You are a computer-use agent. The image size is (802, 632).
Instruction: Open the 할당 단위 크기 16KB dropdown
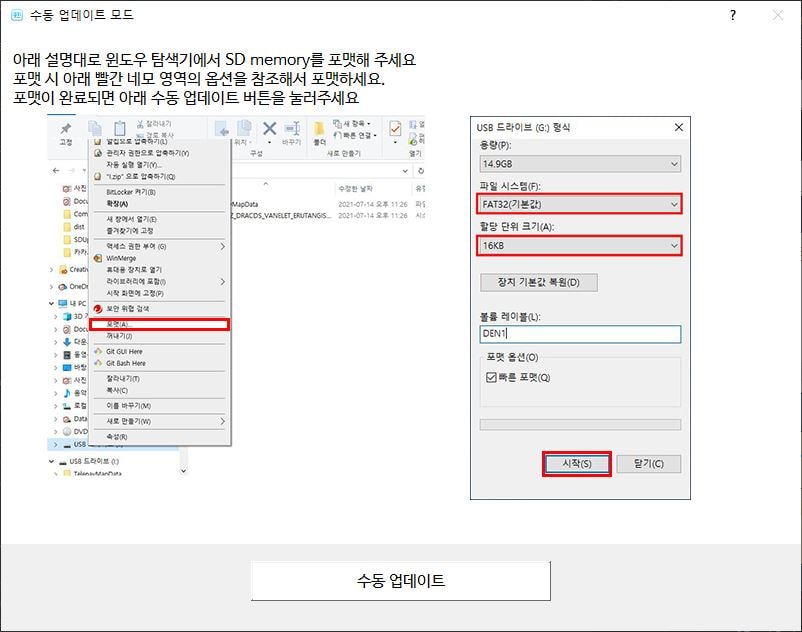(x=580, y=245)
